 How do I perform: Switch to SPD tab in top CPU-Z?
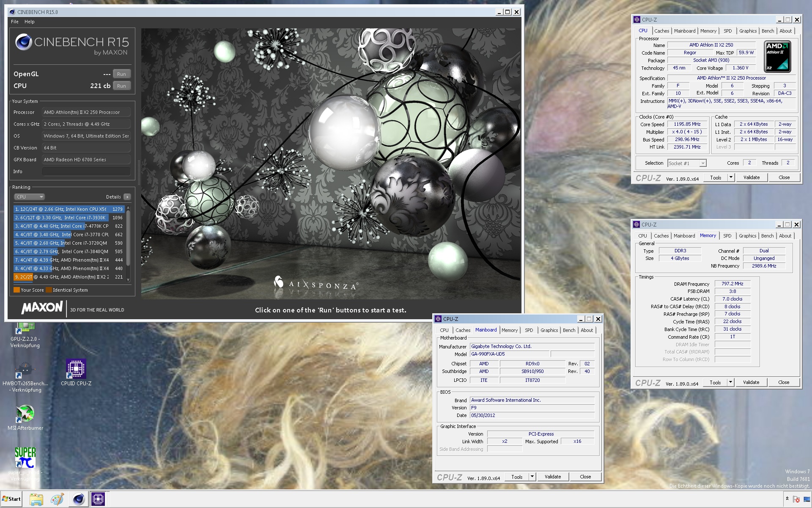[727, 31]
